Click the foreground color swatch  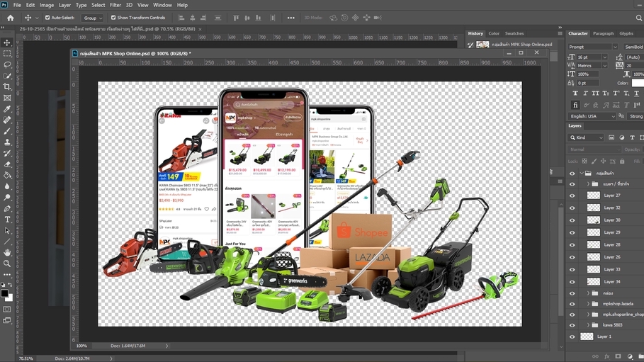coord(4,293)
